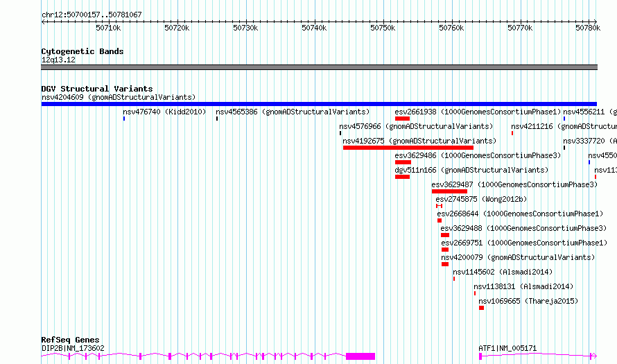This screenshot has height=364, width=617.
Task: Click the red square under esv2668644
Action: (440, 220)
